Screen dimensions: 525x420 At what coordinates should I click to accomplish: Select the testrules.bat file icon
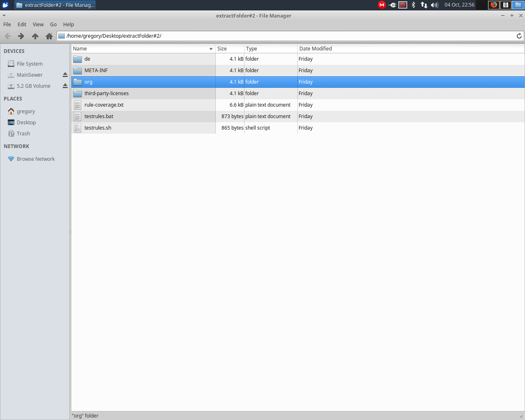[x=78, y=116]
